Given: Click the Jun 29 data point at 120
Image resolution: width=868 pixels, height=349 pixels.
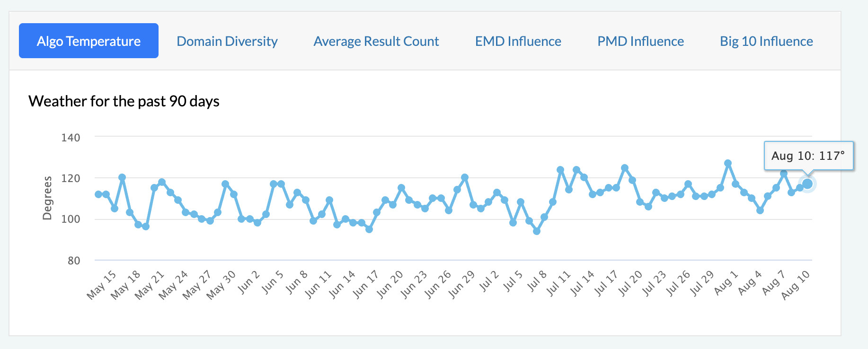Looking at the screenshot, I should (x=465, y=177).
